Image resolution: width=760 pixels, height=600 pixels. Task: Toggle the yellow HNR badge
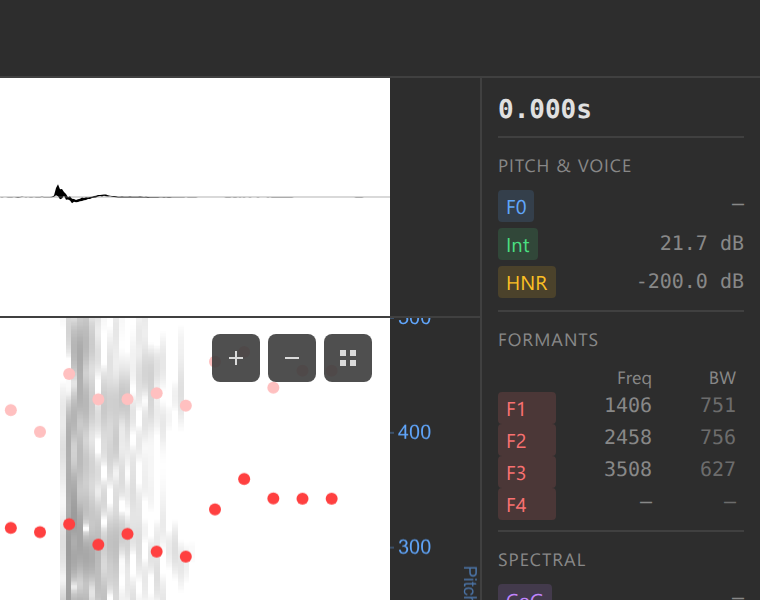click(x=526, y=283)
